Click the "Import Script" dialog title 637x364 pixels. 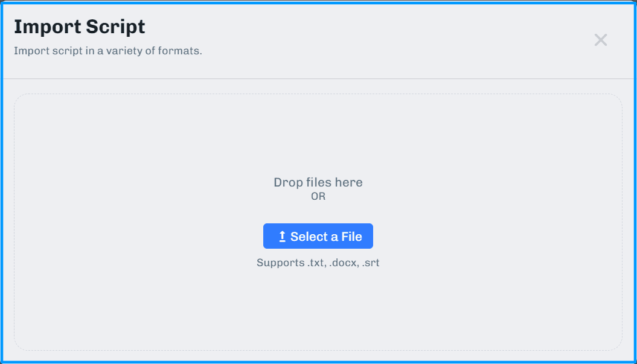click(x=79, y=27)
